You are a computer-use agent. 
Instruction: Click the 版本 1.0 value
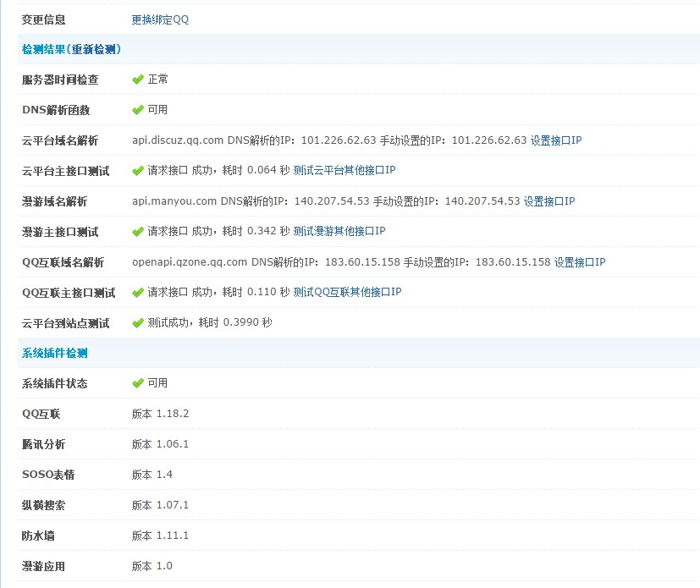pos(152,566)
